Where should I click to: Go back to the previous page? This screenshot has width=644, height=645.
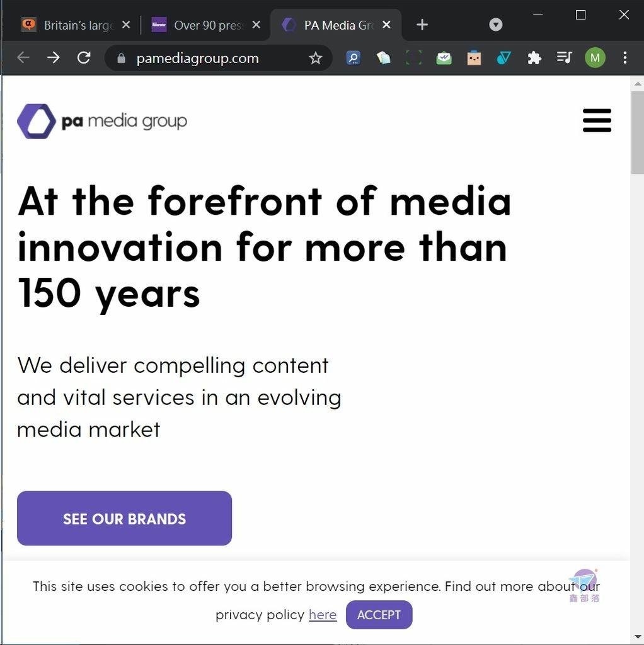click(23, 57)
